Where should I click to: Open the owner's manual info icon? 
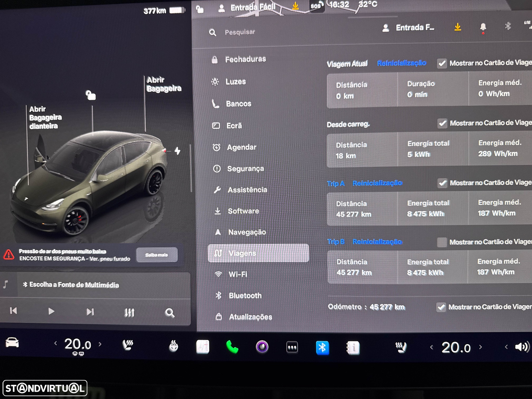pos(353,348)
